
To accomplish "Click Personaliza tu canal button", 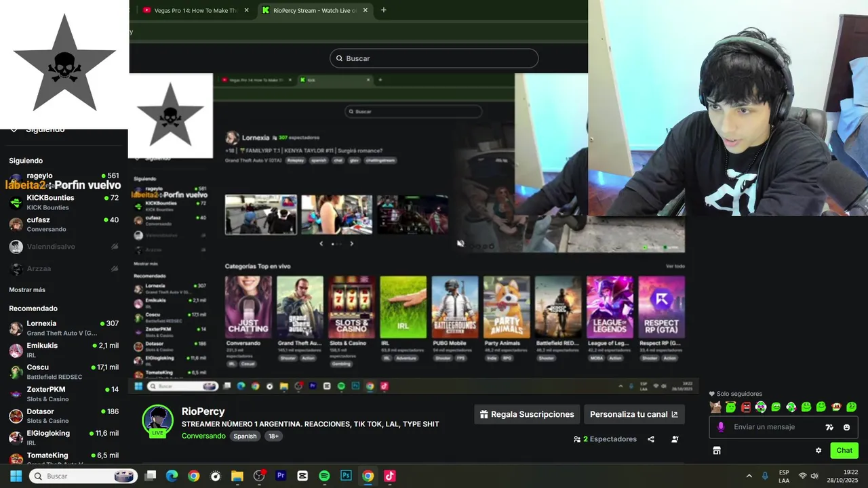I will coord(634,414).
